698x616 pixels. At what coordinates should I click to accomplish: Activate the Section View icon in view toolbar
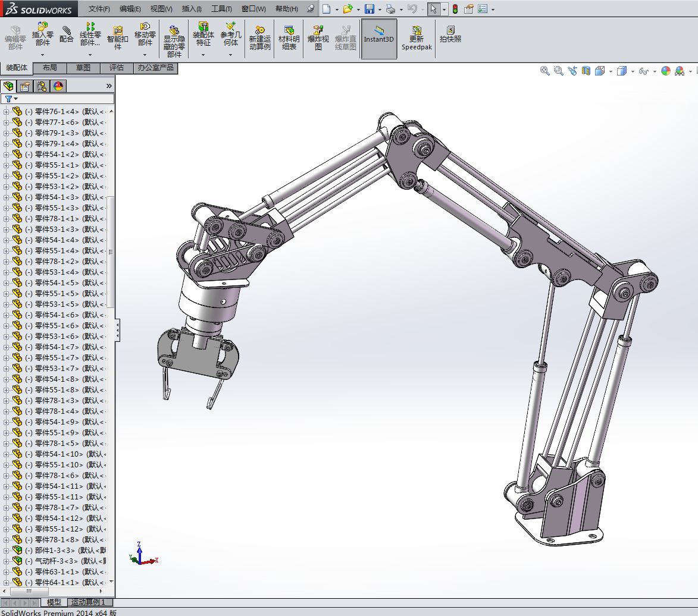(x=586, y=71)
